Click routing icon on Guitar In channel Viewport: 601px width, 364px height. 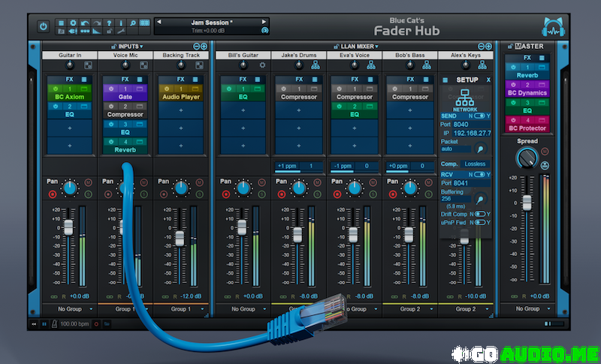click(89, 65)
